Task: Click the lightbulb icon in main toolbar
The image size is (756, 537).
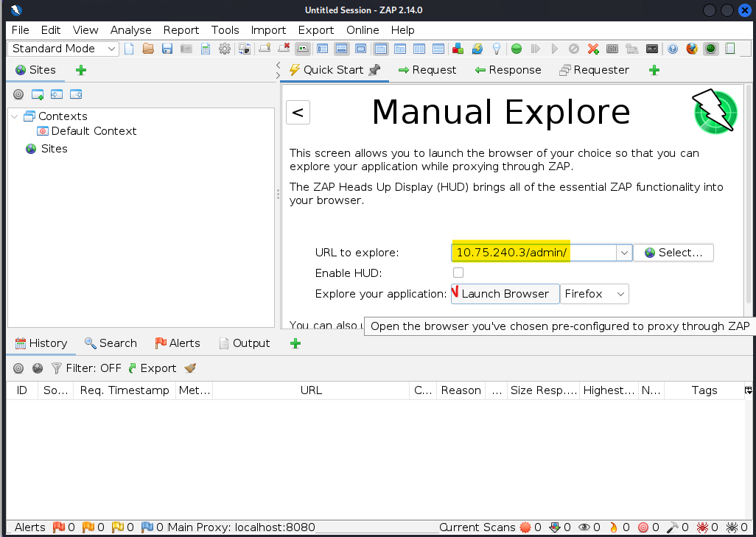Action: [x=497, y=49]
